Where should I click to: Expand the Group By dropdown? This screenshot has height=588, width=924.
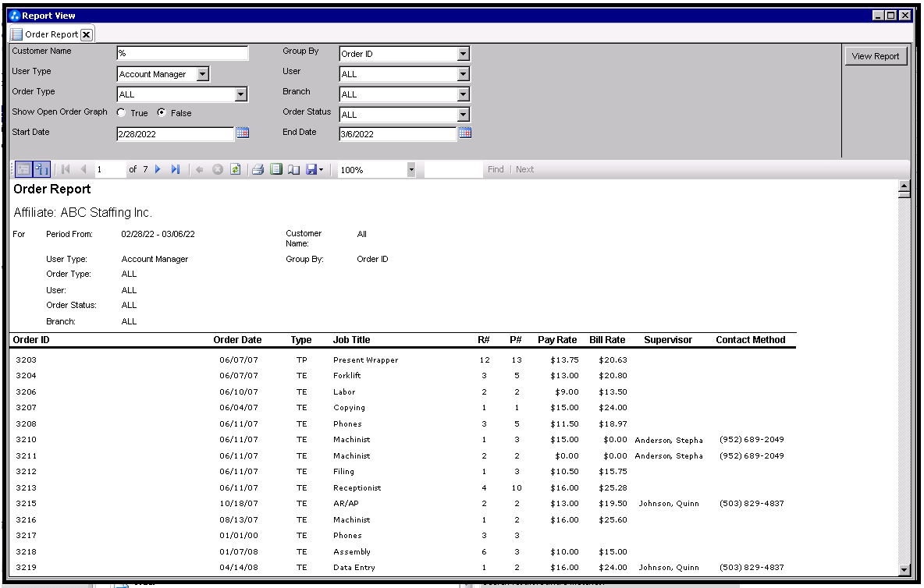(463, 54)
